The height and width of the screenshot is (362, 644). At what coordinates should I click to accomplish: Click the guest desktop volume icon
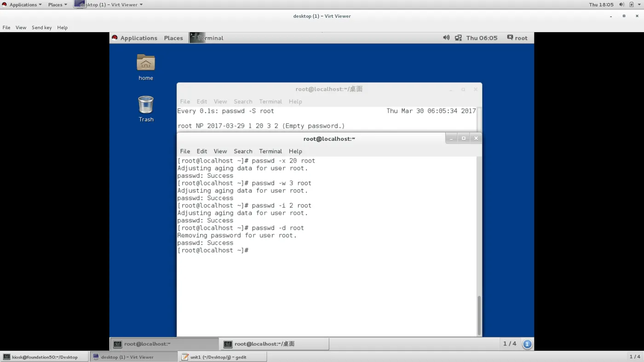point(446,38)
